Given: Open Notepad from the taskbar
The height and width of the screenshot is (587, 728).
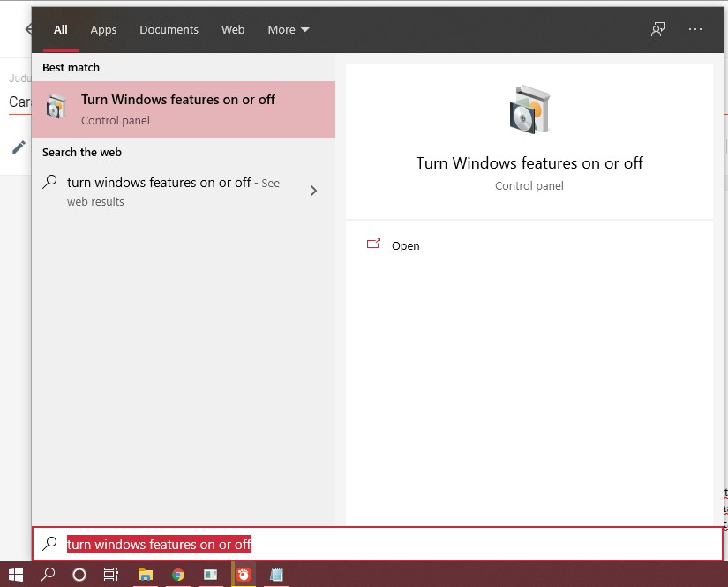Looking at the screenshot, I should [x=276, y=575].
